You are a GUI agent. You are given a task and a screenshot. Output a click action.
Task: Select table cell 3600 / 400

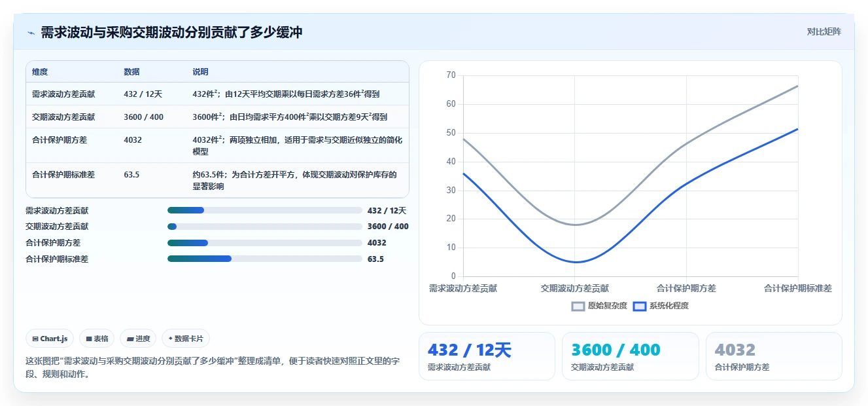click(143, 117)
